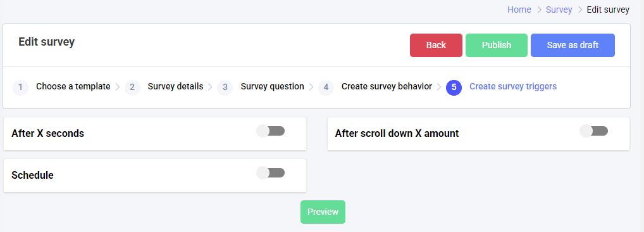644x232 pixels.
Task: Open Survey breadcrumb link
Action: click(559, 10)
